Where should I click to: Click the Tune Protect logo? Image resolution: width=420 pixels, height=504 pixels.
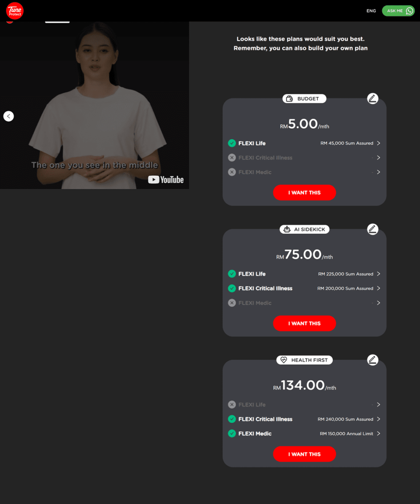tap(15, 11)
